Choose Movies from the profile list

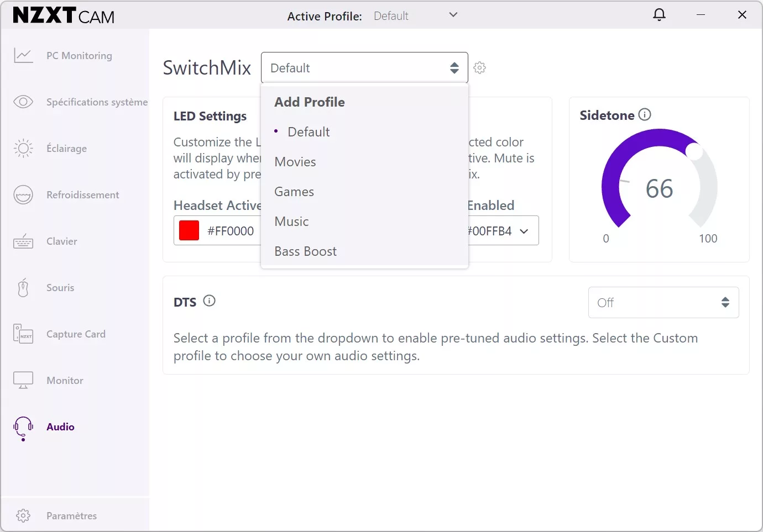pos(295,162)
